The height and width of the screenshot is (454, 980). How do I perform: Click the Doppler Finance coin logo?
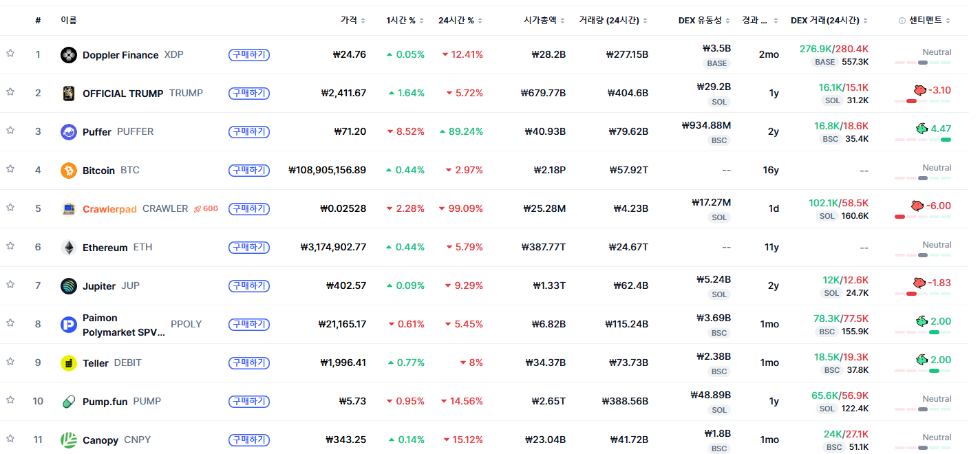coord(69,55)
